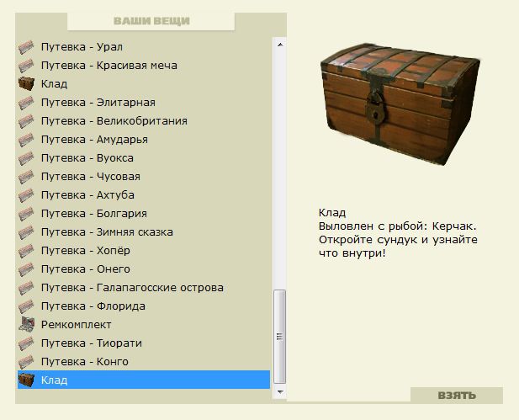Click the scrollbar down arrow
Screen dimensions: 519x420
point(280,392)
